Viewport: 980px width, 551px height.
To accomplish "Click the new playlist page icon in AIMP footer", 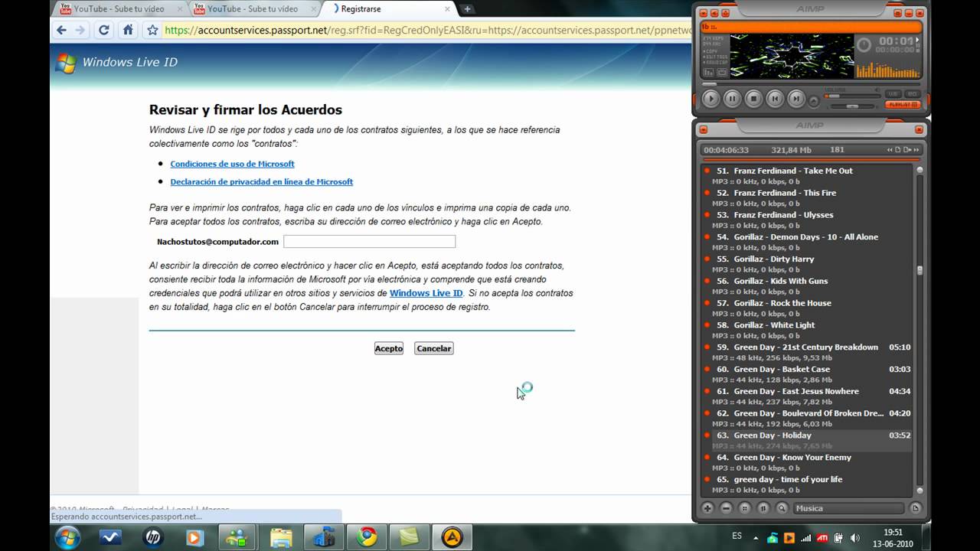I will [x=915, y=508].
